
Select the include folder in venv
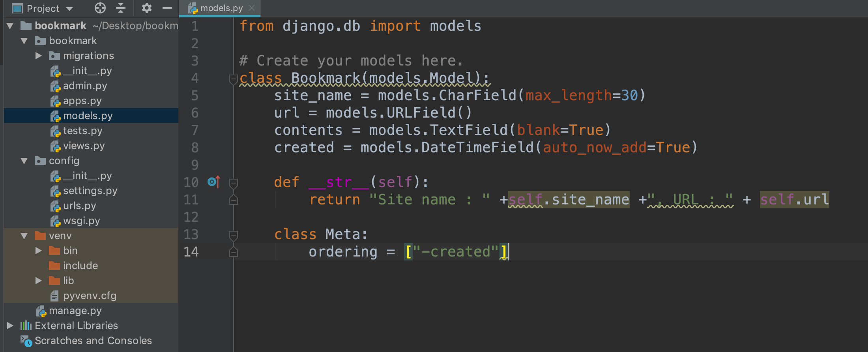point(80,266)
